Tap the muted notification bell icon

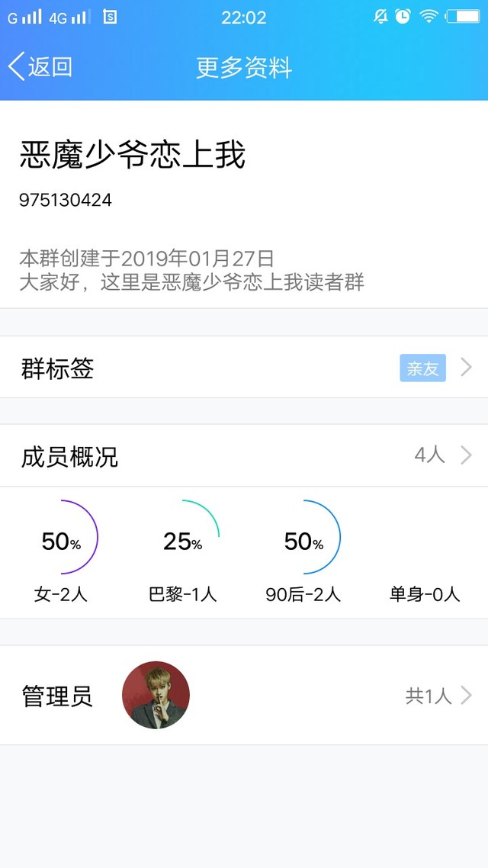pyautogui.click(x=380, y=17)
